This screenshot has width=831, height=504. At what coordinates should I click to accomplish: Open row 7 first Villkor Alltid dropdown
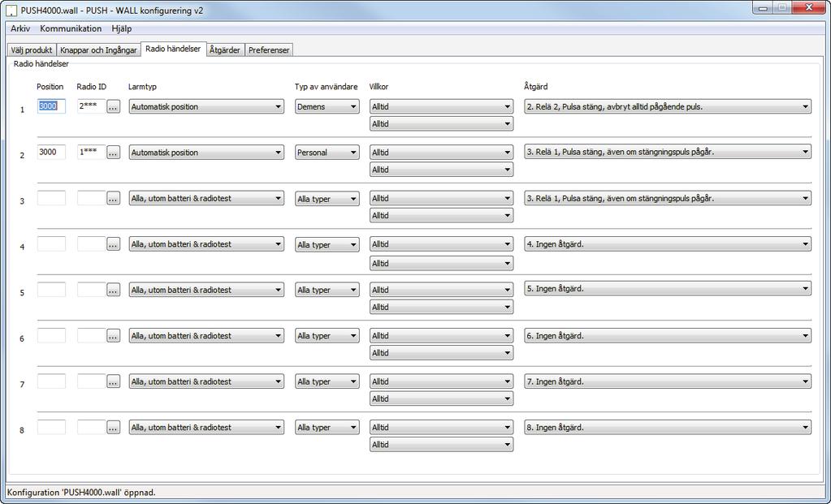pyautogui.click(x=441, y=381)
